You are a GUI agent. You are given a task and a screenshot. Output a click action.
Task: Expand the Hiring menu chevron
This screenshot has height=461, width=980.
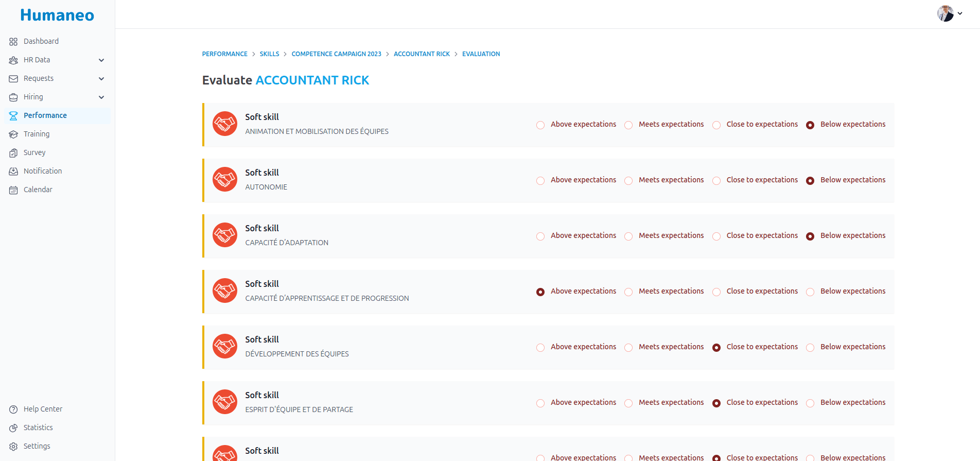click(x=101, y=97)
